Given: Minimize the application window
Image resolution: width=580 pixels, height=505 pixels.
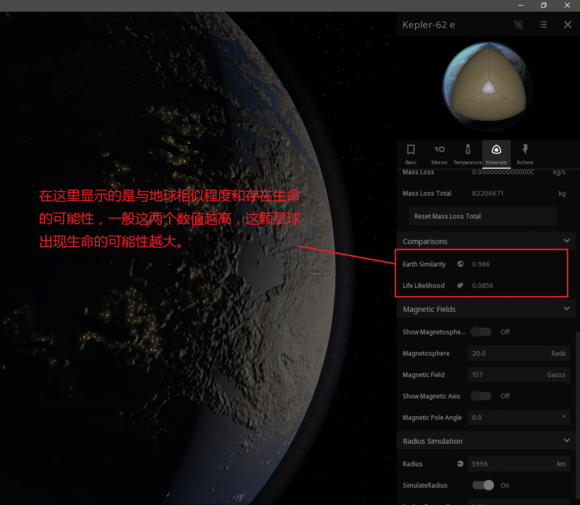Looking at the screenshot, I should coord(521,5).
